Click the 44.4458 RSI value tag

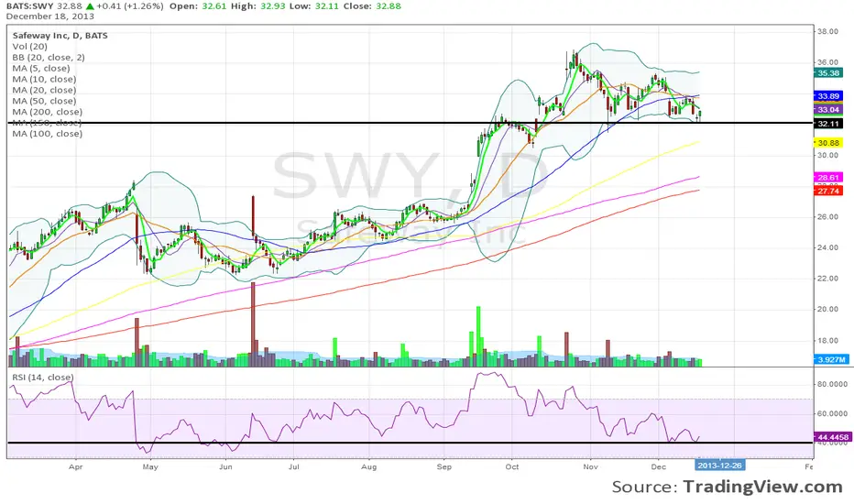(832, 437)
